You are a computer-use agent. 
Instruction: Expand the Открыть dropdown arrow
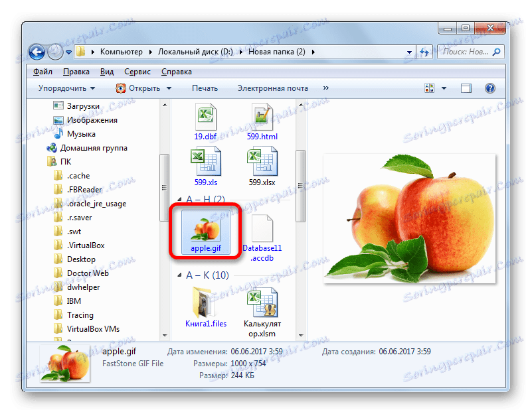click(169, 88)
